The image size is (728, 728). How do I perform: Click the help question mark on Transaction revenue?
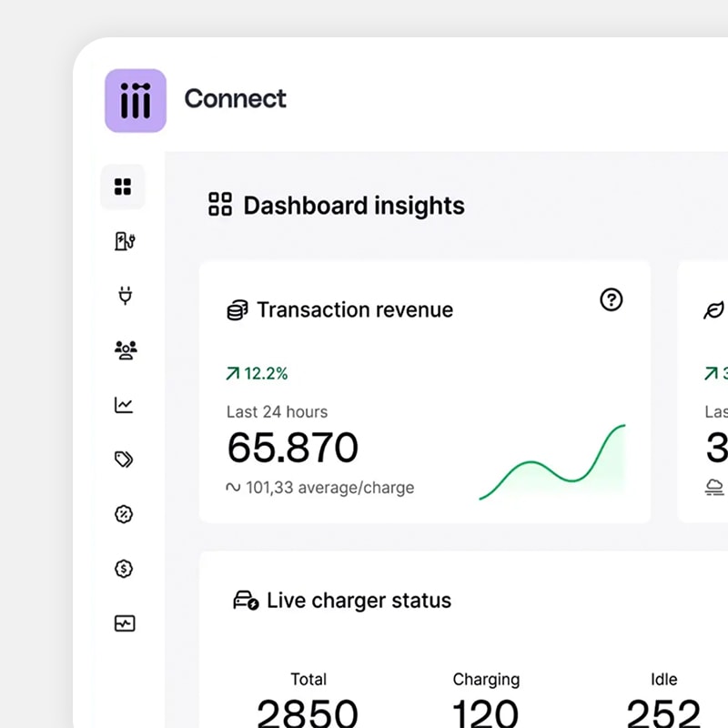612,299
